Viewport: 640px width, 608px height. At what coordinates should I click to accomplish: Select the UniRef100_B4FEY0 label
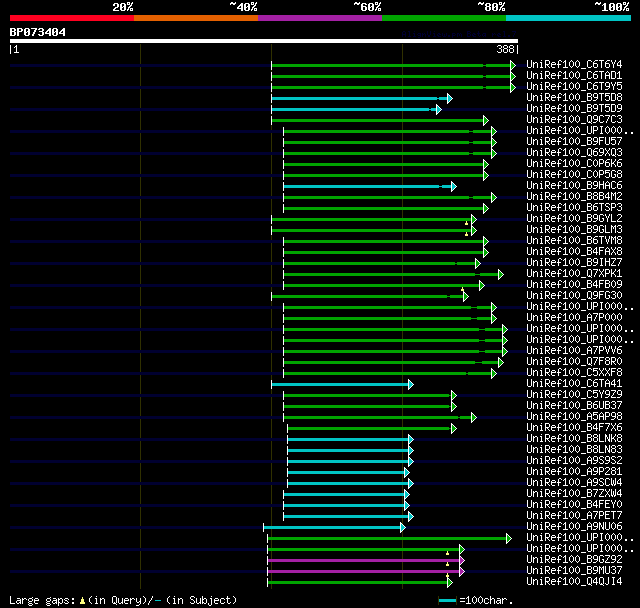click(574, 505)
